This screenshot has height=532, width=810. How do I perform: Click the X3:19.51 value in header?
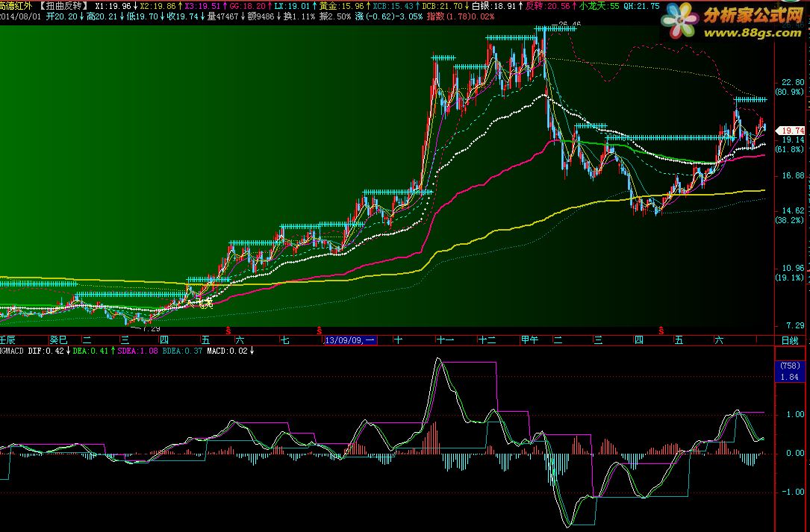pos(202,6)
